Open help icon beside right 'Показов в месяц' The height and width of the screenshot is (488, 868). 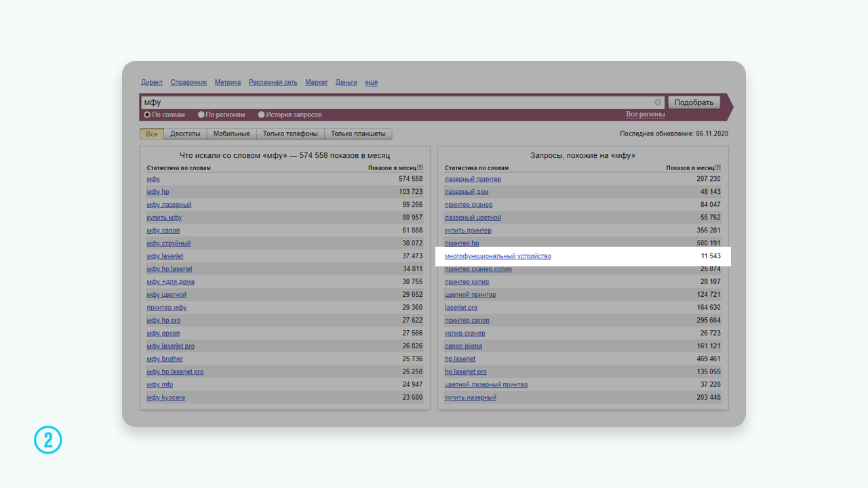[718, 167]
